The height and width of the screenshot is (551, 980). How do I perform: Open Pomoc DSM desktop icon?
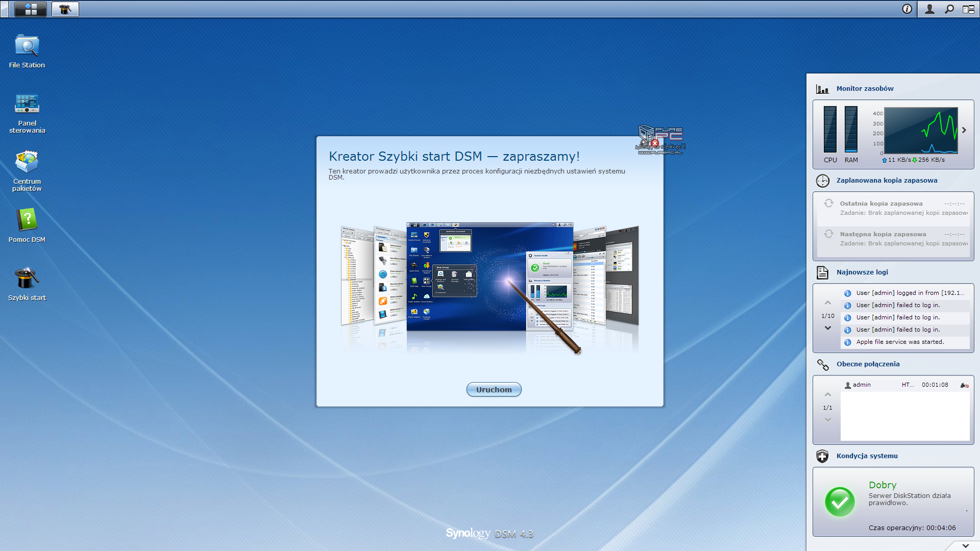pos(27,226)
